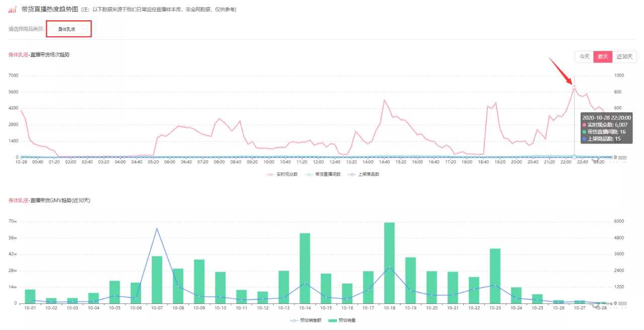The image size is (644, 330).
Task: Click the green bar for 10-23
Action: click(495, 276)
